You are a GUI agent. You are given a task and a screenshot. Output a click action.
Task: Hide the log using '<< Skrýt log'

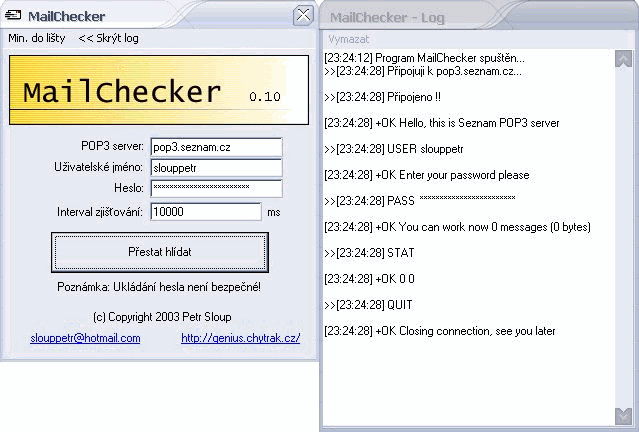108,38
